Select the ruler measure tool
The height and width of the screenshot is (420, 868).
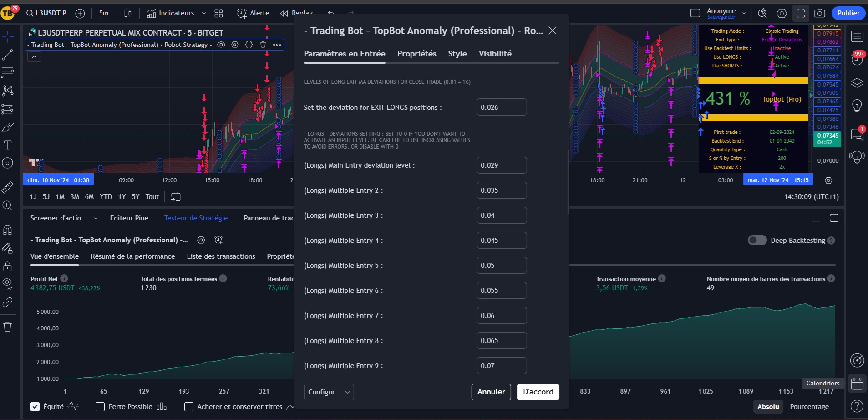(8, 187)
